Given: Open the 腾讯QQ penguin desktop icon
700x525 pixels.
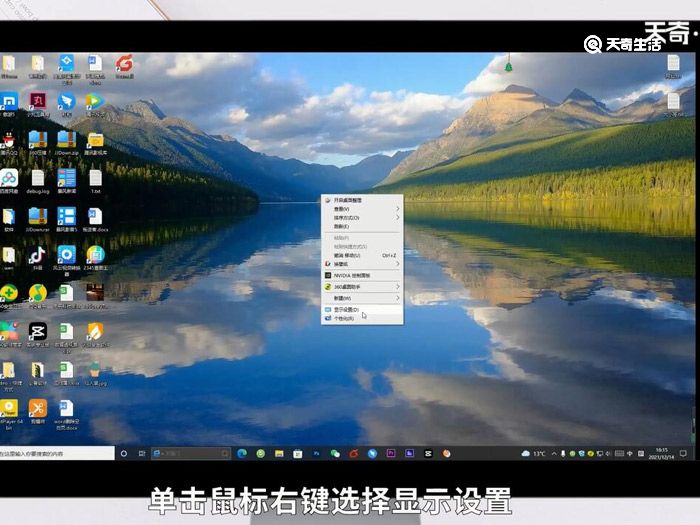Looking at the screenshot, I should coord(8,140).
